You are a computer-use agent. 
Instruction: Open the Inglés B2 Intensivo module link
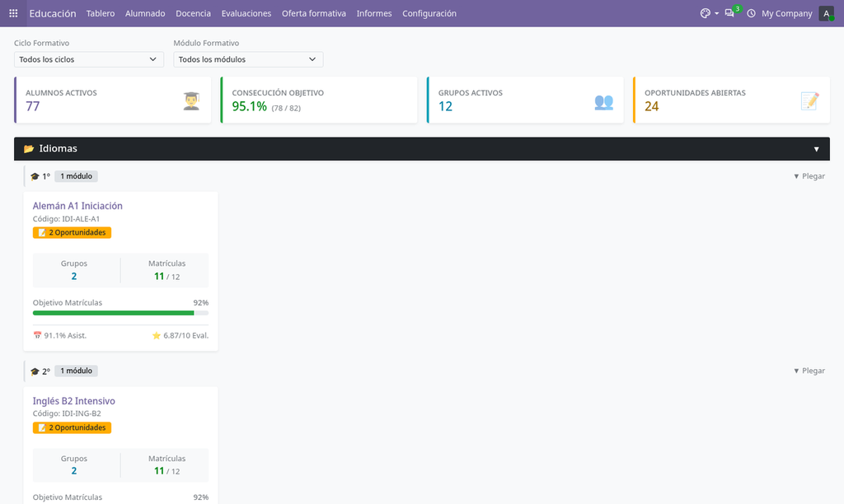click(73, 401)
